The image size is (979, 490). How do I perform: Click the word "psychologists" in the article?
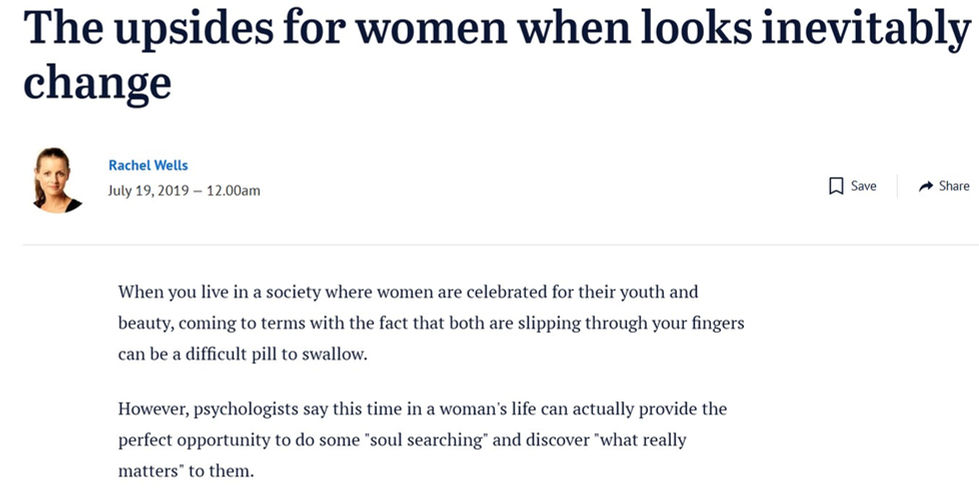pyautogui.click(x=245, y=409)
